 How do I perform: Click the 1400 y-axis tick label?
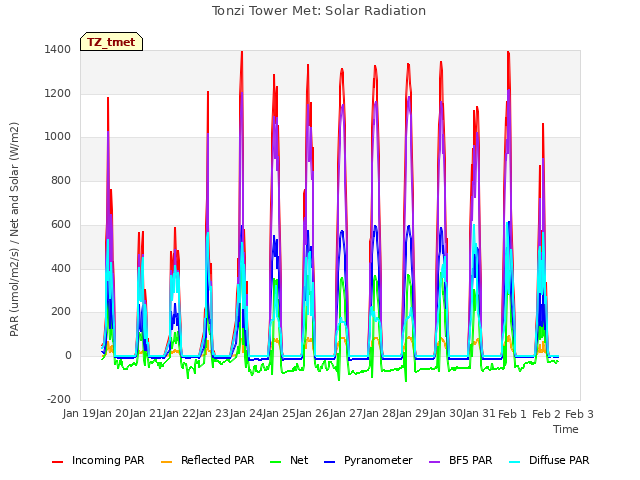pos(58,49)
